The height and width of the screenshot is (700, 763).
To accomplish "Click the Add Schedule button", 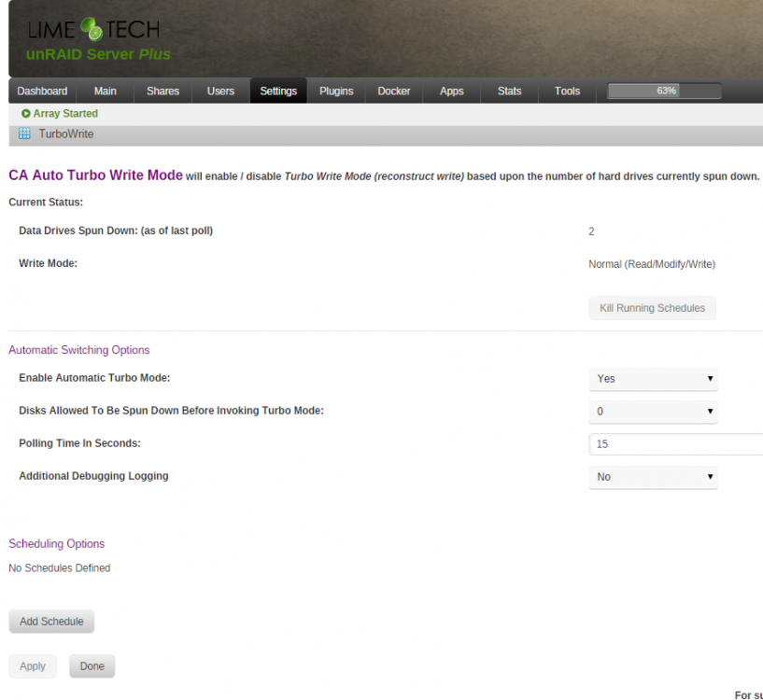I will (51, 622).
